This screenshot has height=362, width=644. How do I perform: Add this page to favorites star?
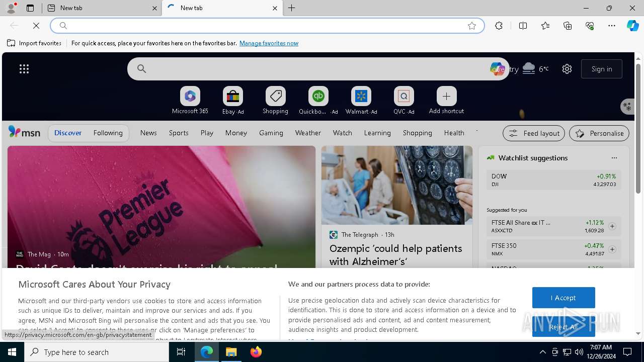coord(471,26)
